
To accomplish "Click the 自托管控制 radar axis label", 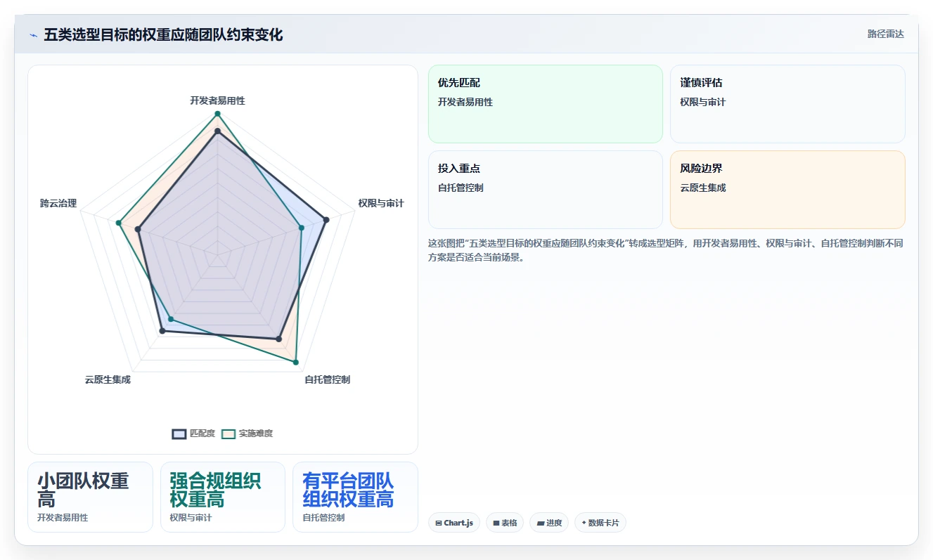I will click(327, 379).
